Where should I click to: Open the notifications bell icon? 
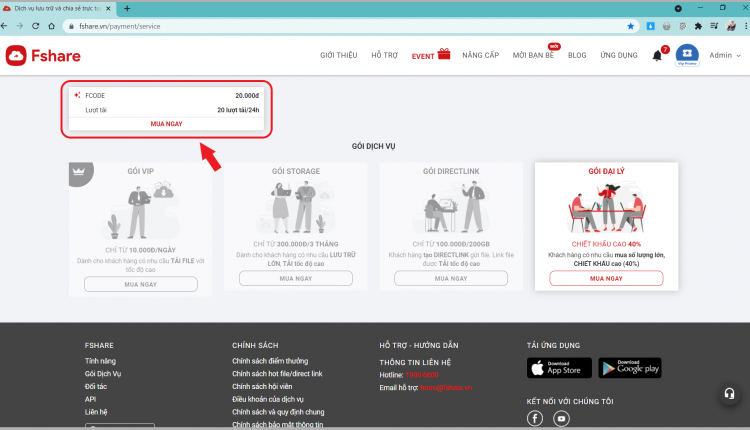pos(657,56)
